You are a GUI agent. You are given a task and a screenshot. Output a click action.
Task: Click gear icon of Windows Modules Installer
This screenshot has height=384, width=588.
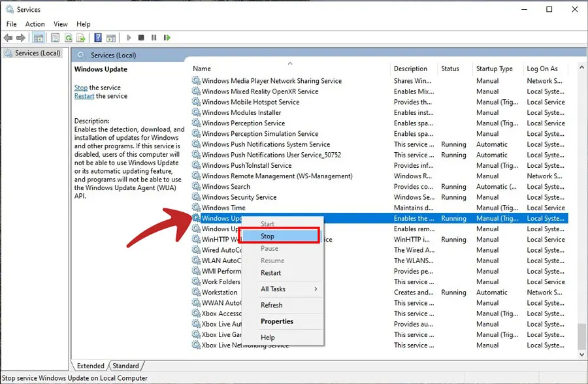(x=196, y=112)
